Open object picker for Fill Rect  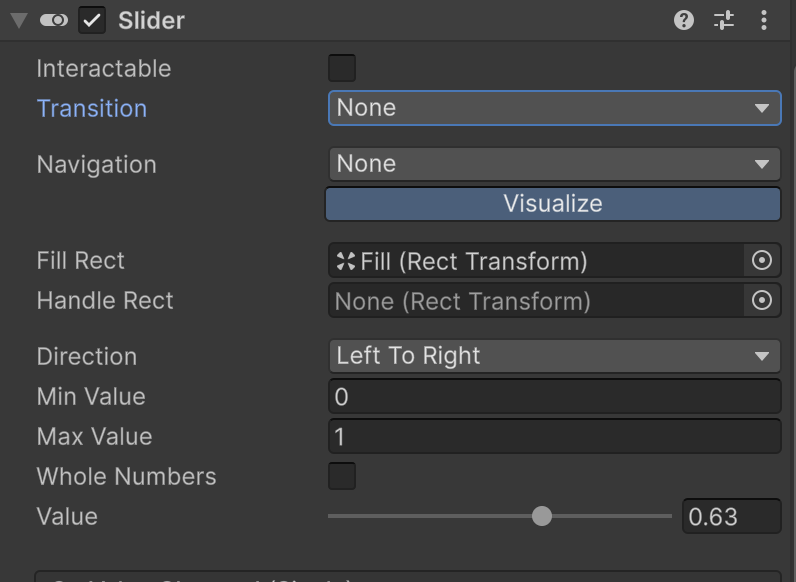click(x=762, y=261)
